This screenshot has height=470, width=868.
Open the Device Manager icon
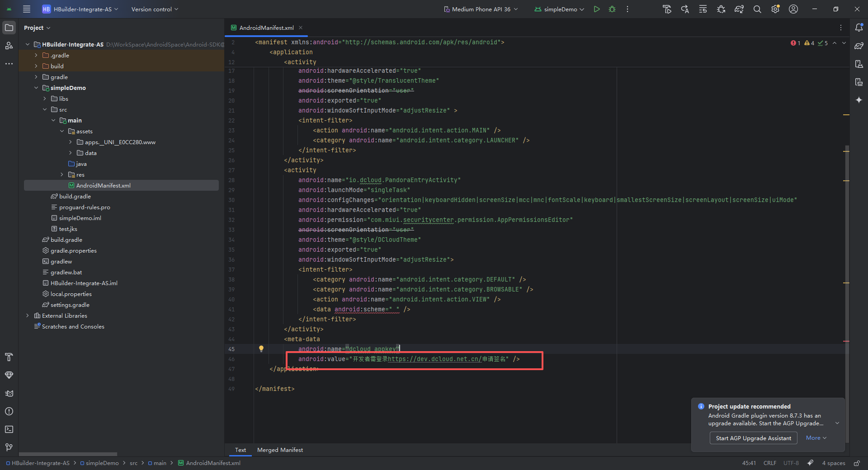(x=859, y=64)
